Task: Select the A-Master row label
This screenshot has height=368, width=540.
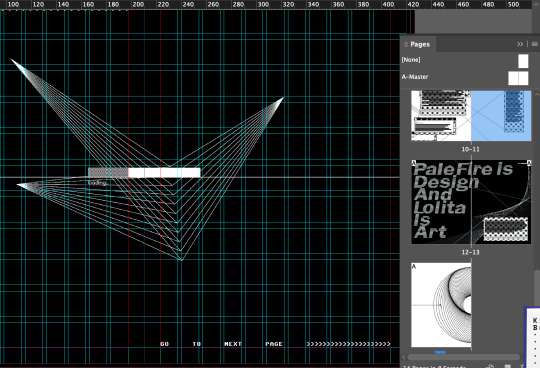Action: [415, 77]
